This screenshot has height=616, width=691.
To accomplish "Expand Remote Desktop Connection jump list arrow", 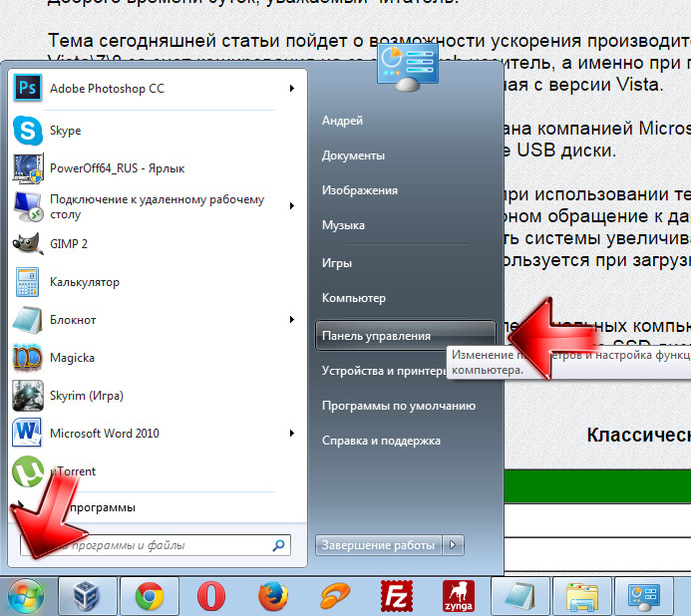I will [x=292, y=205].
